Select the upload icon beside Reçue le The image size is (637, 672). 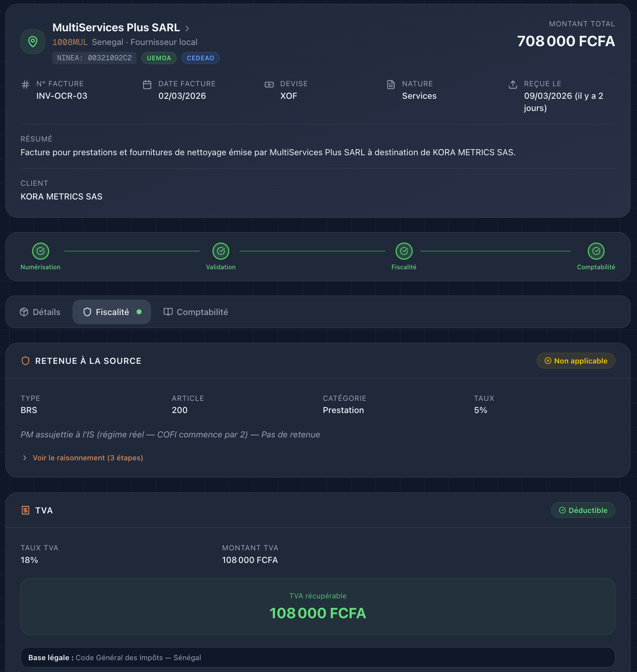[x=512, y=85]
